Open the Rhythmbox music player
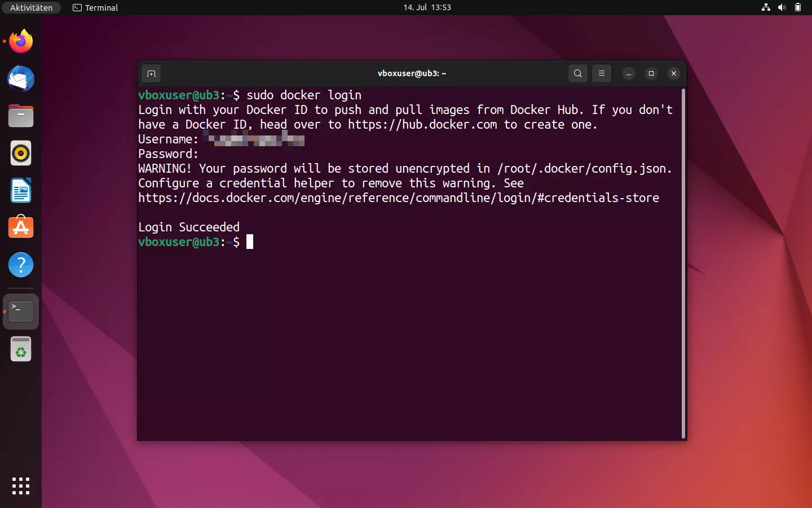 [x=20, y=153]
